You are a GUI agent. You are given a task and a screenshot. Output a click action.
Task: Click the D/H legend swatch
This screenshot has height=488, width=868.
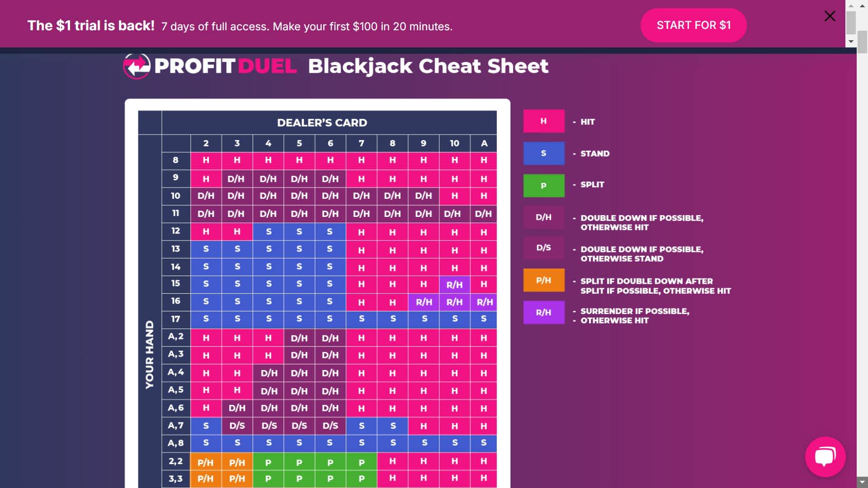pyautogui.click(x=543, y=217)
